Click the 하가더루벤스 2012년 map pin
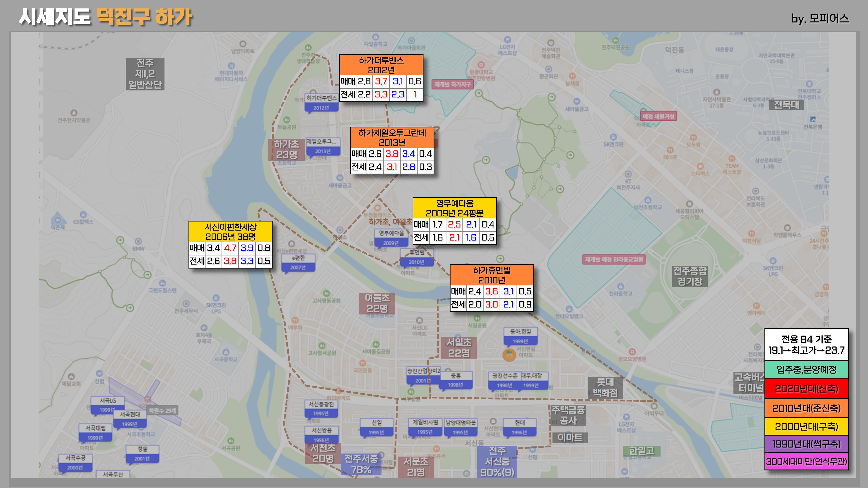The width and height of the screenshot is (868, 488). [321, 103]
